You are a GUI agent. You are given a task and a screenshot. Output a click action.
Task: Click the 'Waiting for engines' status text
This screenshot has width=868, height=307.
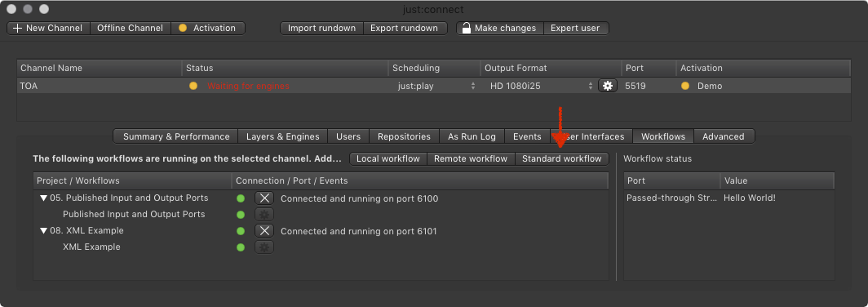pos(248,86)
